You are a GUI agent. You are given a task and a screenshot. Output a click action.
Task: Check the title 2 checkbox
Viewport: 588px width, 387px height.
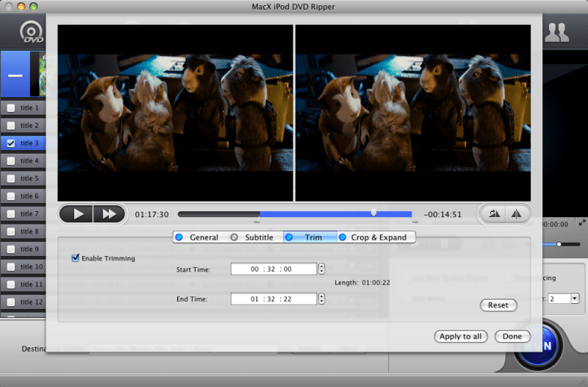pos(11,125)
